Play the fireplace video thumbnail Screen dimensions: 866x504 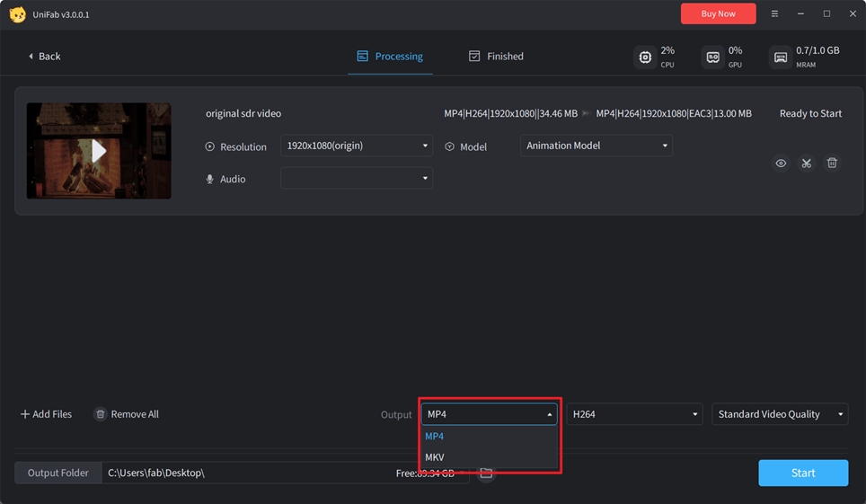tap(99, 151)
